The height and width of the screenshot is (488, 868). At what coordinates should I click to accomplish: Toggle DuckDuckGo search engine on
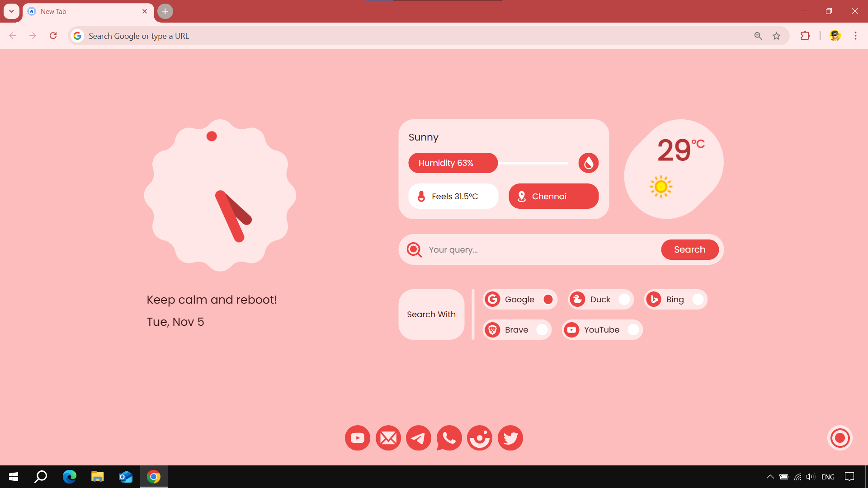coord(623,299)
